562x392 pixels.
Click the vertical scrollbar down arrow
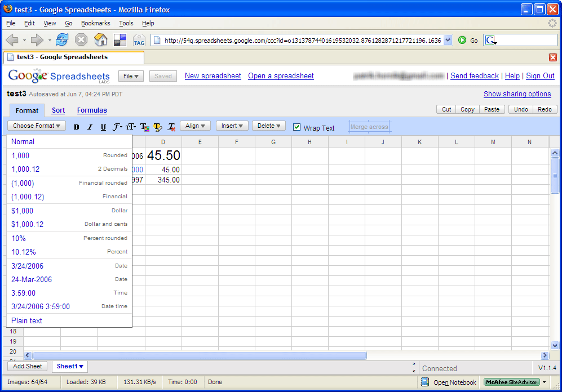(x=555, y=345)
